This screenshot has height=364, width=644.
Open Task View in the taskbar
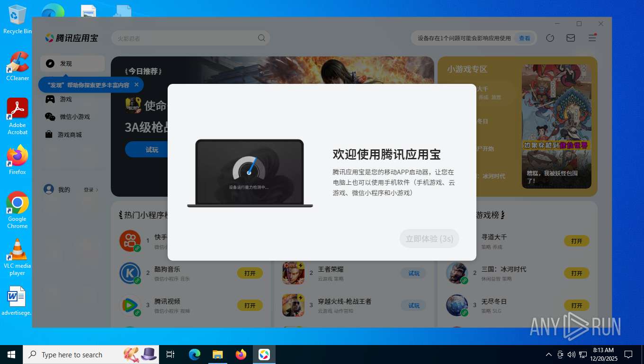coord(170,355)
